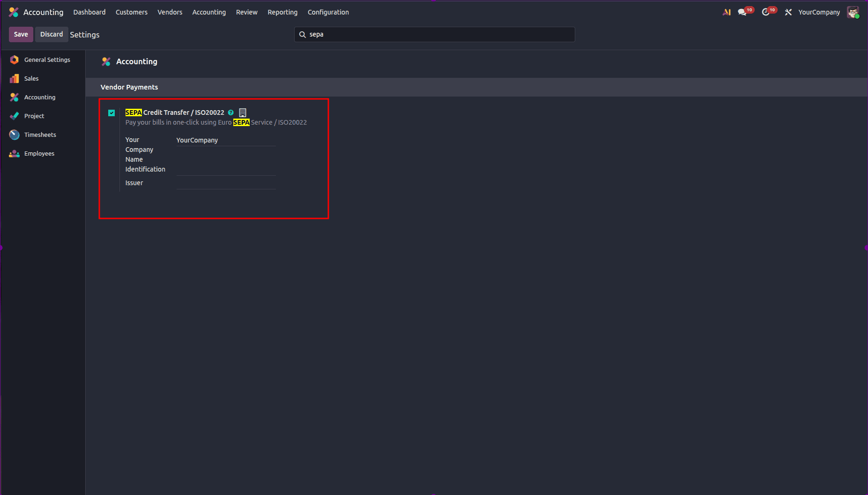Image resolution: width=868 pixels, height=495 pixels.
Task: Select Accounting in settings sidebar
Action: (x=43, y=97)
